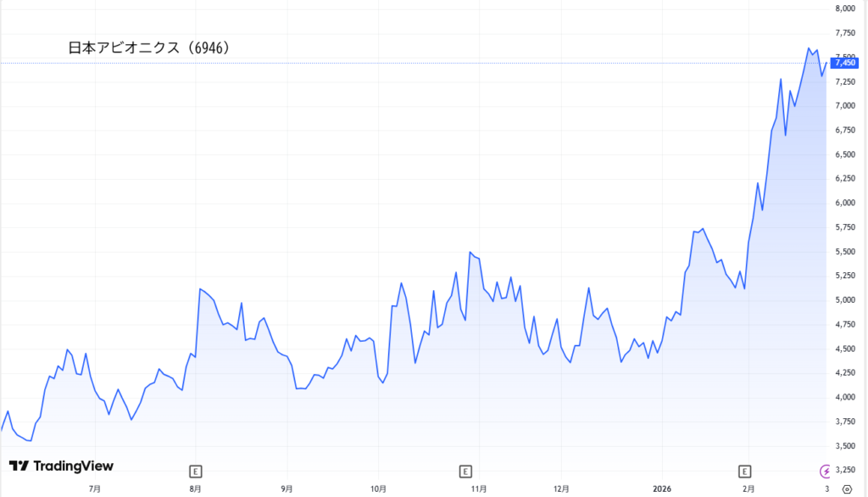Open chart settings gear at bottom right
The width and height of the screenshot is (868, 497).
point(846,489)
